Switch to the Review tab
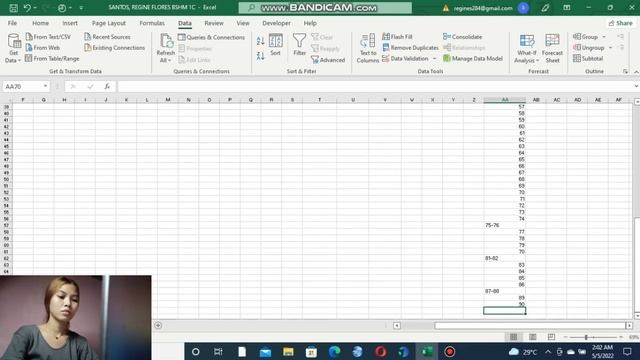 214,23
